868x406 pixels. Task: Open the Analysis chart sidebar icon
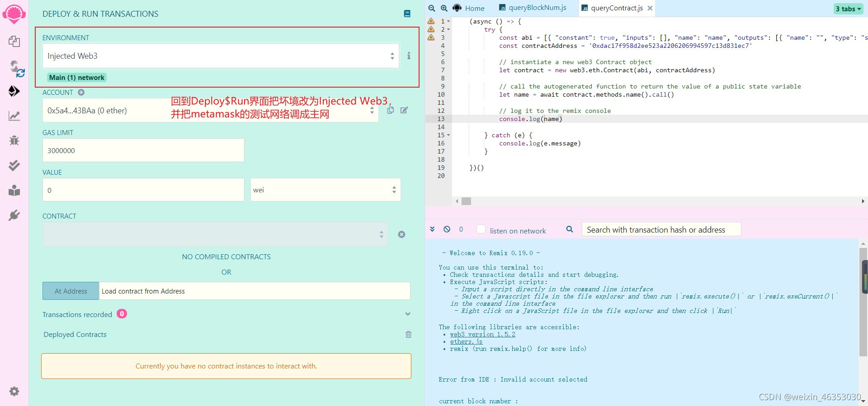[14, 116]
